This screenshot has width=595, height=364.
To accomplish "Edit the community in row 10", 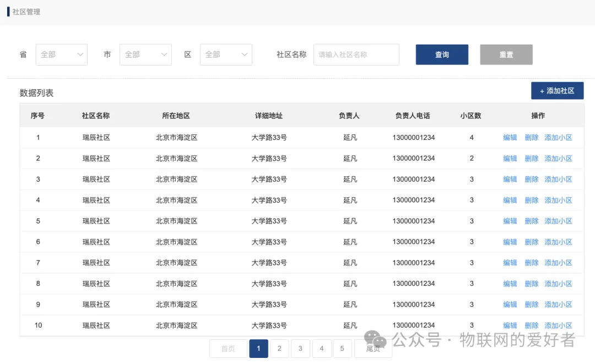I will [x=510, y=325].
